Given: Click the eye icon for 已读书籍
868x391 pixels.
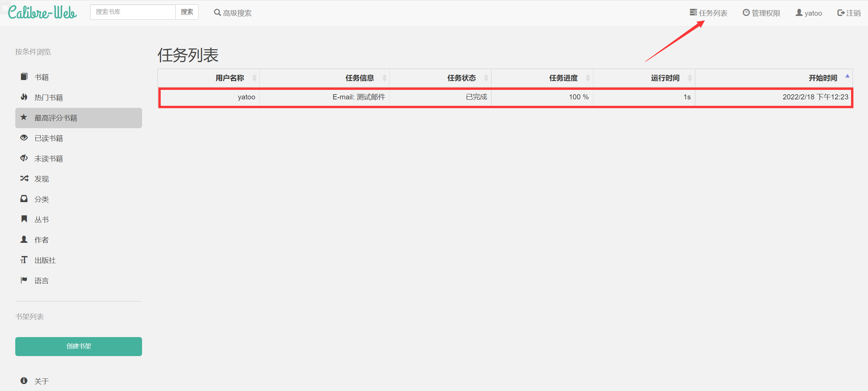Looking at the screenshot, I should 24,138.
